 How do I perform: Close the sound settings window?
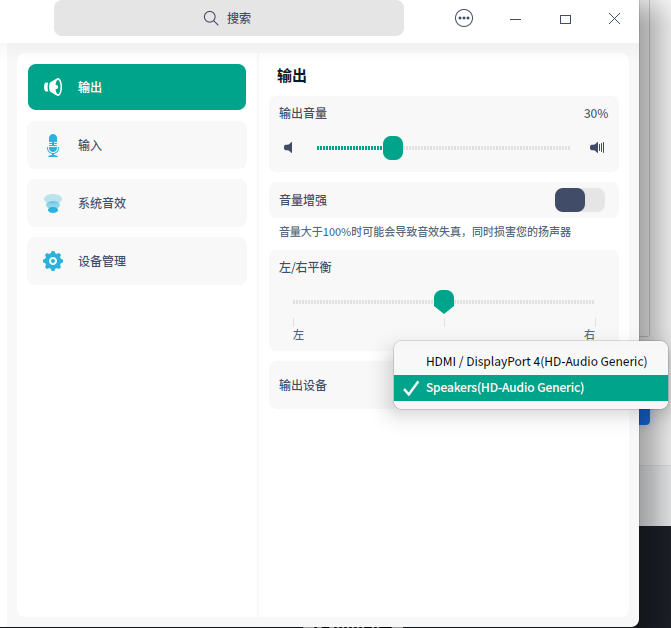tap(615, 18)
